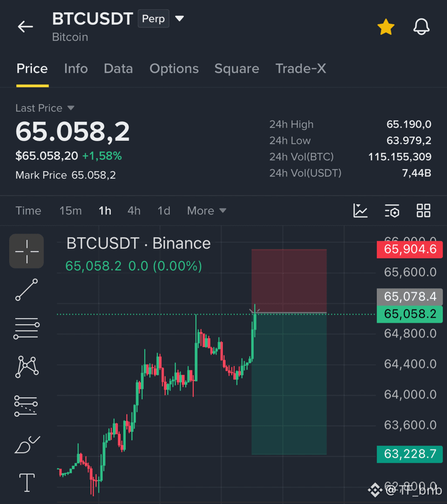Click the 65,058.2 current price label
Viewport: 447px width, 504px height.
point(410,314)
